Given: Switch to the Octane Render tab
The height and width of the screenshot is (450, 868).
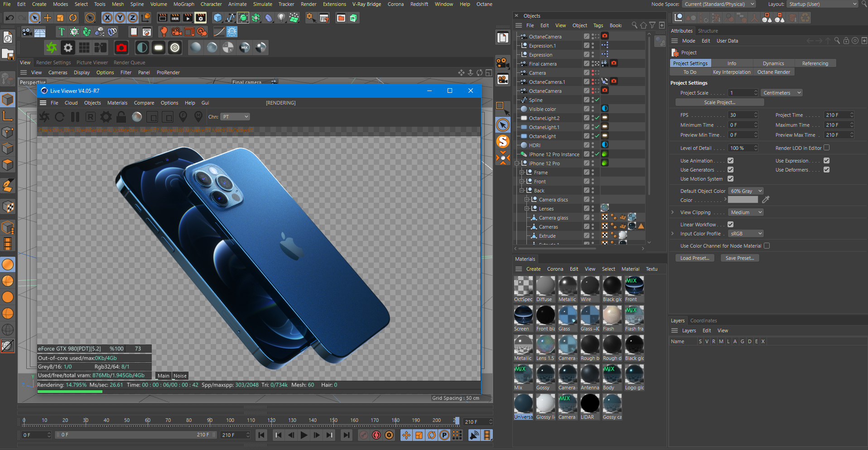Looking at the screenshot, I should pyautogui.click(x=773, y=72).
